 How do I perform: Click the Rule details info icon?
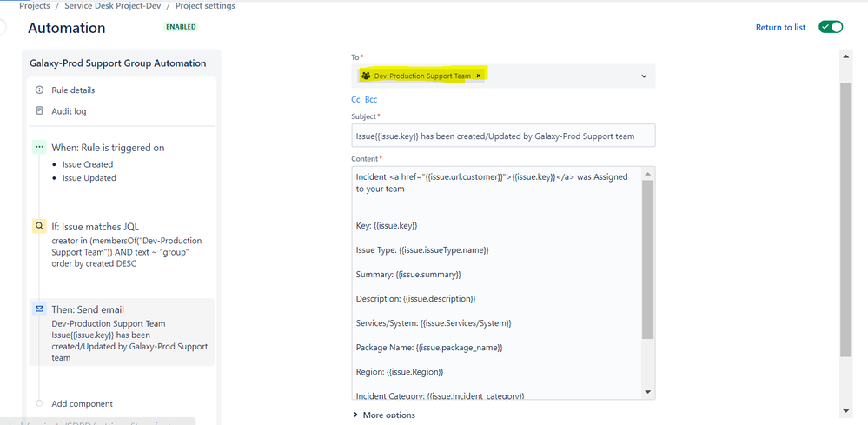pyautogui.click(x=39, y=90)
